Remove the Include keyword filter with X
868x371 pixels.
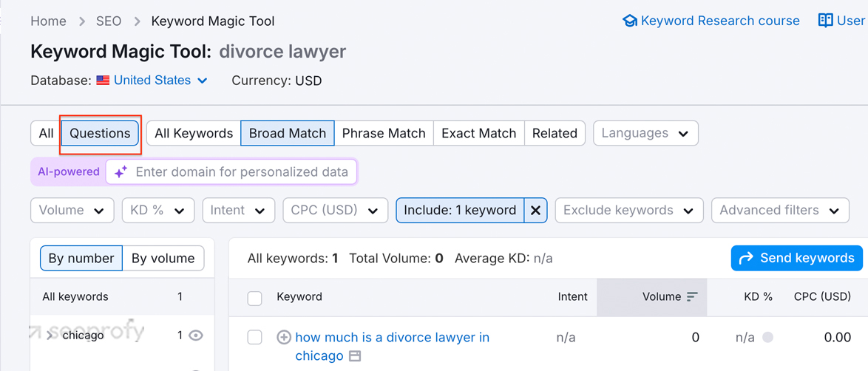click(535, 211)
